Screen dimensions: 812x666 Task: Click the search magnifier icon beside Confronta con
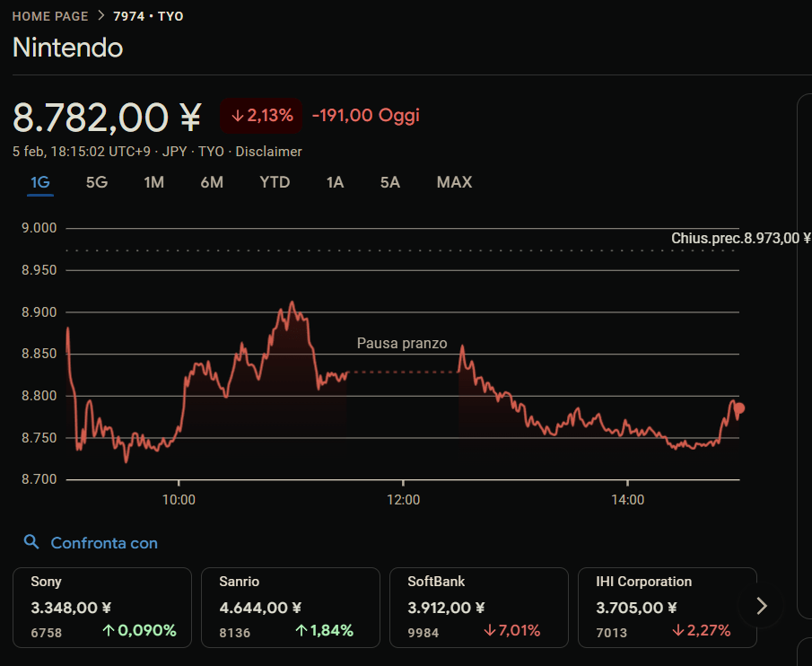pos(31,542)
